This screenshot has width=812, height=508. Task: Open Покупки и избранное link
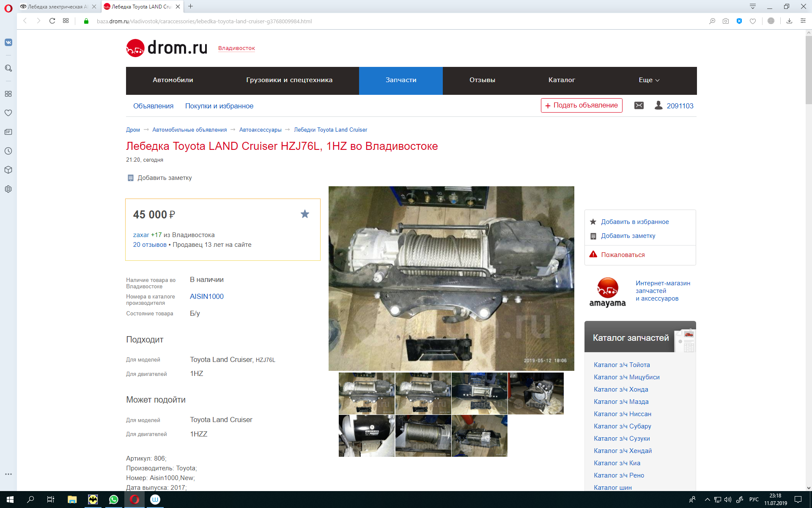coord(219,106)
